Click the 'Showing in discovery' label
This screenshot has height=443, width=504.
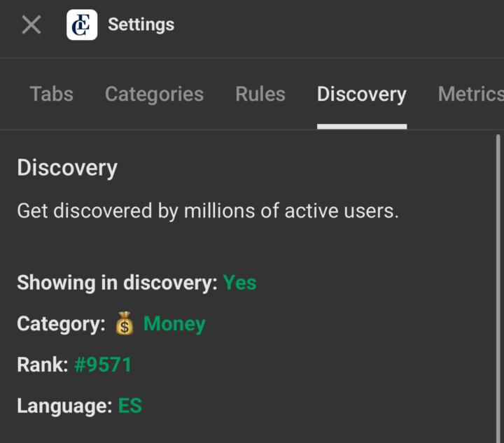click(117, 283)
